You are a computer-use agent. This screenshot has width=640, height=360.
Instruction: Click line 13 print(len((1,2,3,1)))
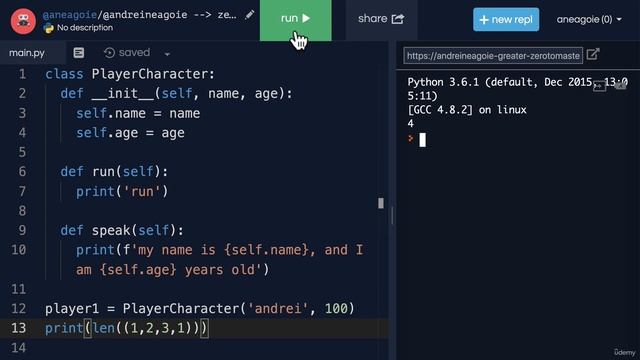[127, 328]
